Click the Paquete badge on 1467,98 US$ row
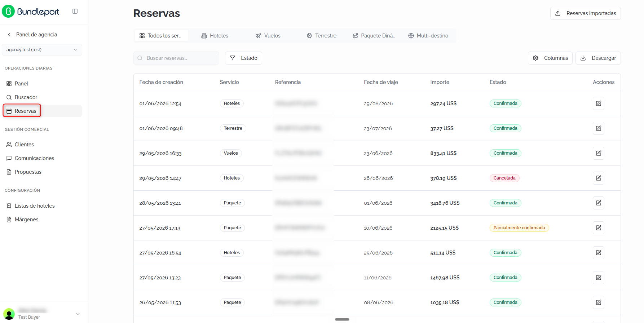The image size is (644, 323). tap(232, 278)
